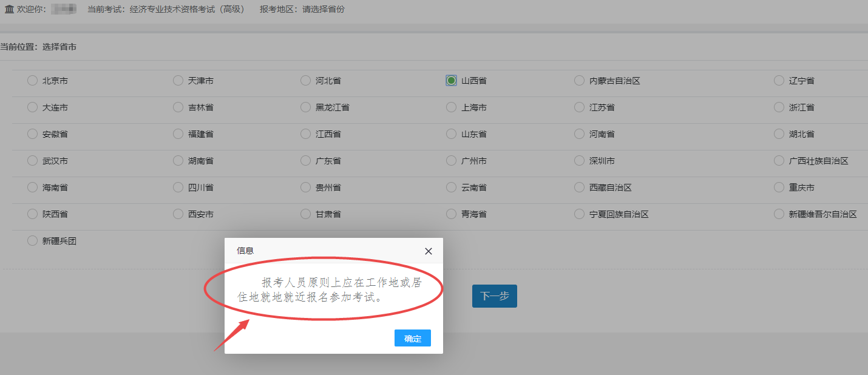The image size is (868, 375).
Task: Close the 信息 dialog with X
Action: click(429, 251)
